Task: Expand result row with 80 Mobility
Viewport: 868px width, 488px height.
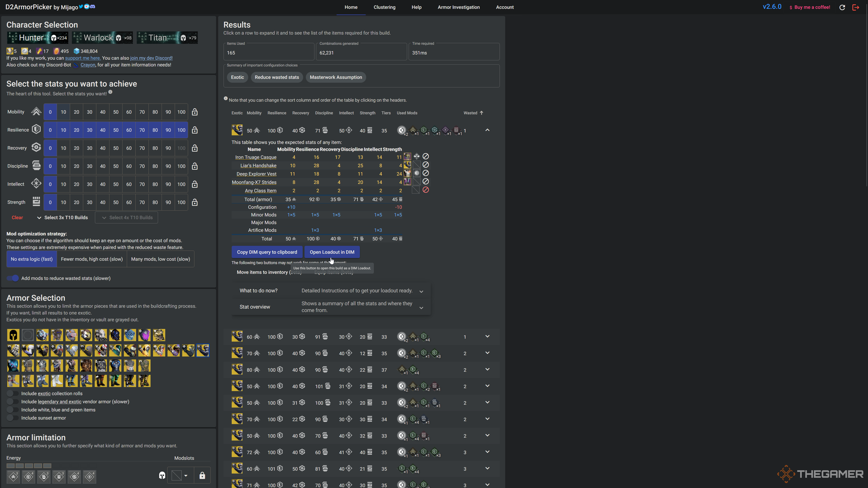Action: tap(487, 369)
